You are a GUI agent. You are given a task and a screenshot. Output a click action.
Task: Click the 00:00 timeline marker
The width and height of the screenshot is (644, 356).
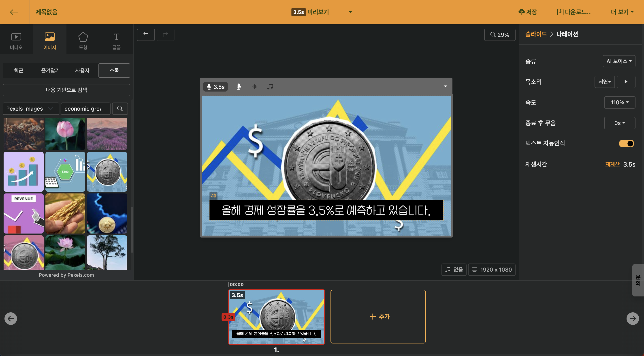(x=236, y=284)
